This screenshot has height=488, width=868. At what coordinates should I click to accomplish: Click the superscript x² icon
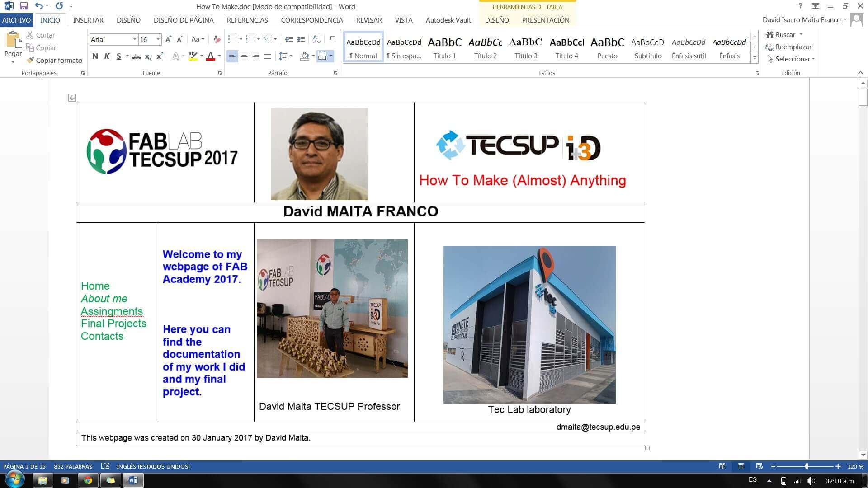point(160,56)
